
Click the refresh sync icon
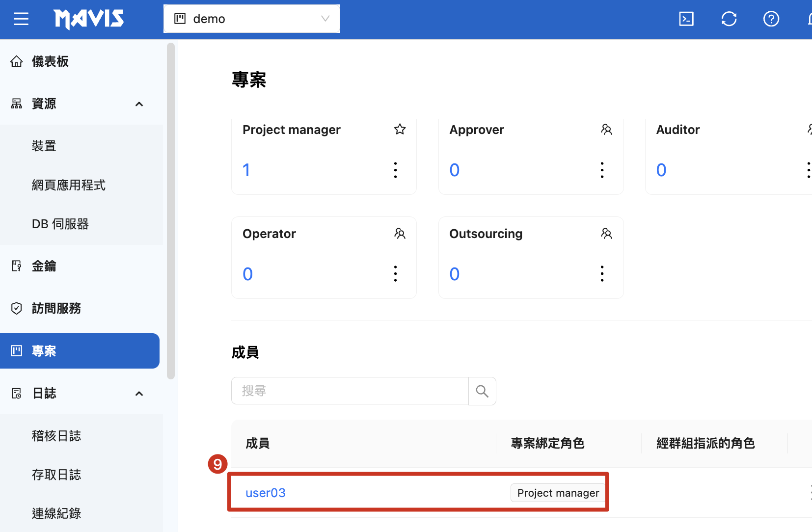(729, 19)
